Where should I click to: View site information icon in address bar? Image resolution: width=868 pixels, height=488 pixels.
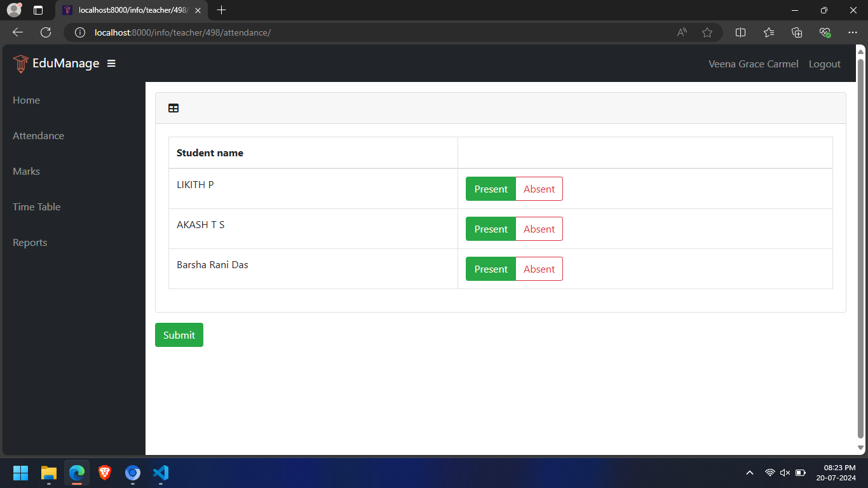coord(80,32)
